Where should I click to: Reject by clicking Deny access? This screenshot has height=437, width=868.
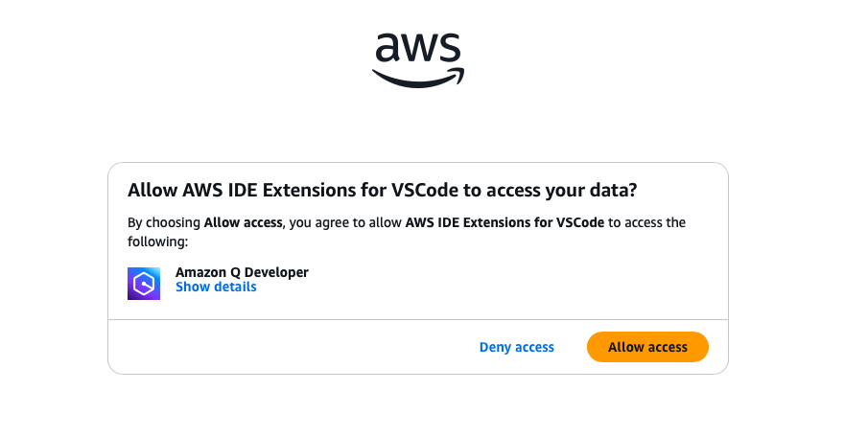pyautogui.click(x=516, y=347)
